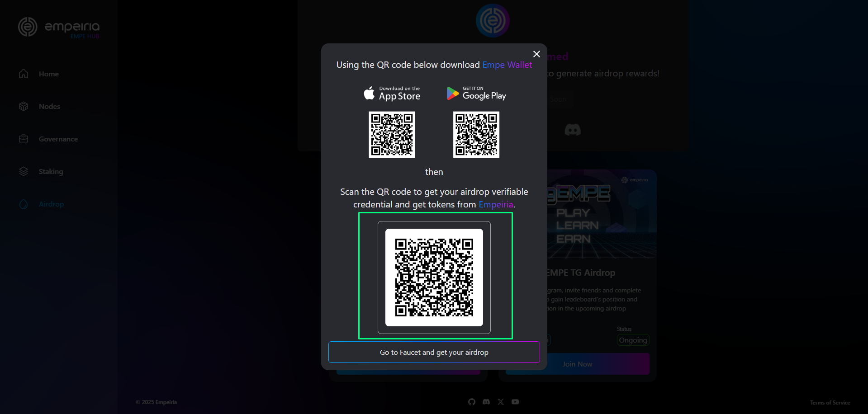Go to Governance in the sidebar
The width and height of the screenshot is (868, 414).
[x=58, y=139]
